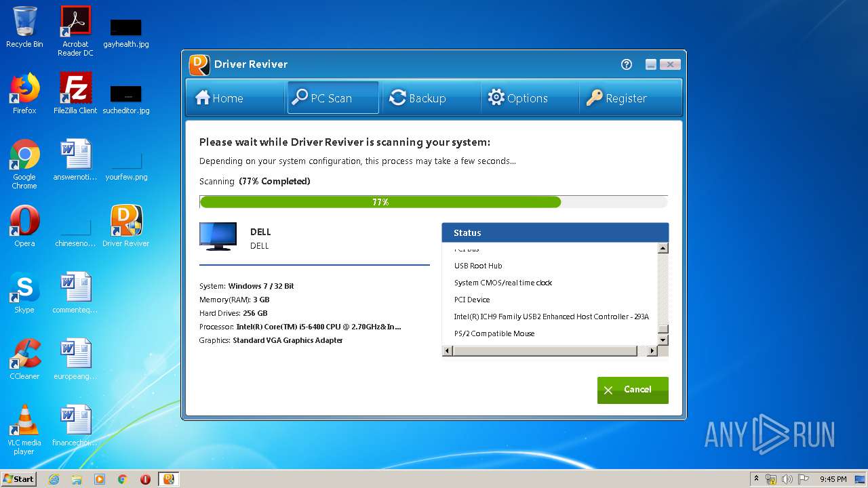
Task: Click the Driver Reviver title bar logo
Action: point(199,64)
